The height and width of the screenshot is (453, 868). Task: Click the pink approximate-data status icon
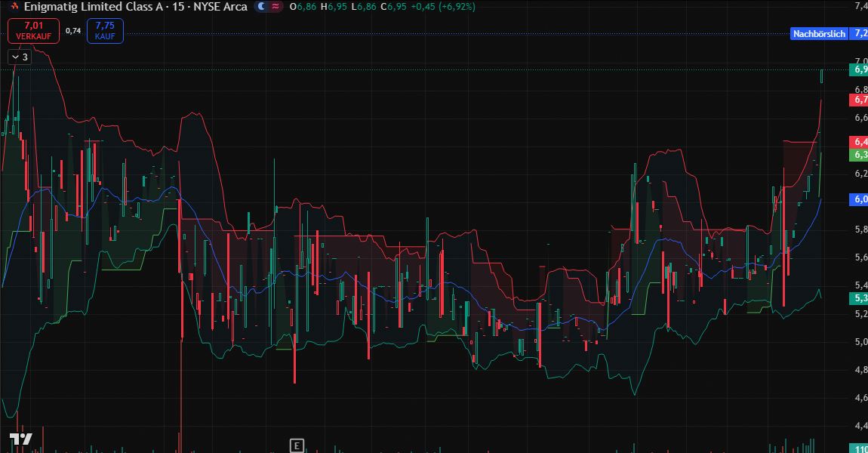pyautogui.click(x=275, y=7)
